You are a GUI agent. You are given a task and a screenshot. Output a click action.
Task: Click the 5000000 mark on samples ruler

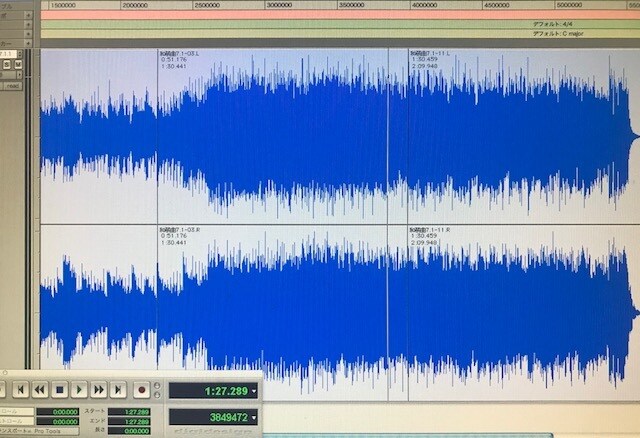569,5
